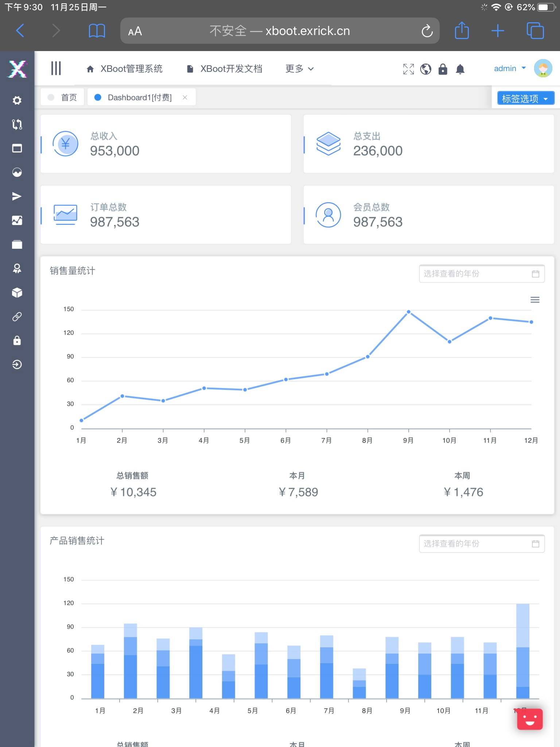Open the stacked cards sidebar icon
This screenshot has width=560, height=747.
17,244
